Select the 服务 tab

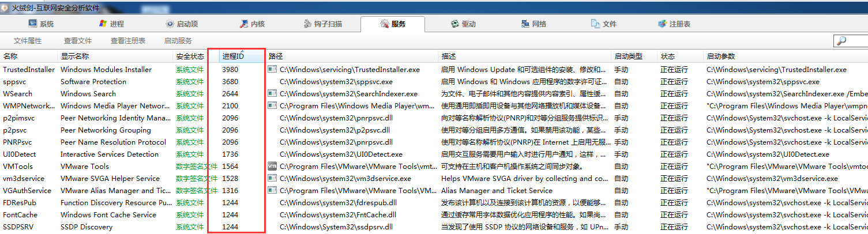[x=393, y=24]
